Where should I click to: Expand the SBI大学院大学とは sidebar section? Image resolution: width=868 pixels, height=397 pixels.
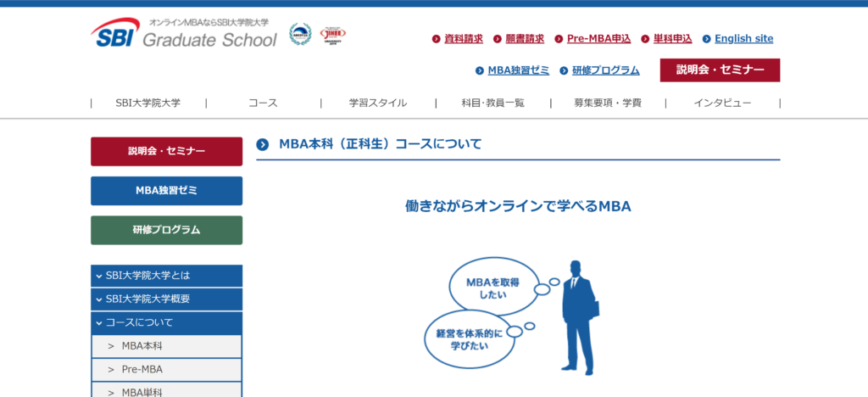tap(166, 276)
